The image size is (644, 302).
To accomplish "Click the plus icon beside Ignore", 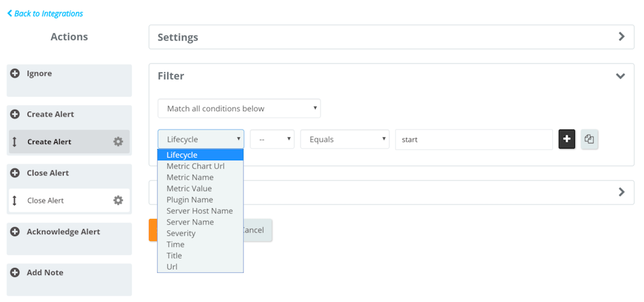I will point(15,74).
